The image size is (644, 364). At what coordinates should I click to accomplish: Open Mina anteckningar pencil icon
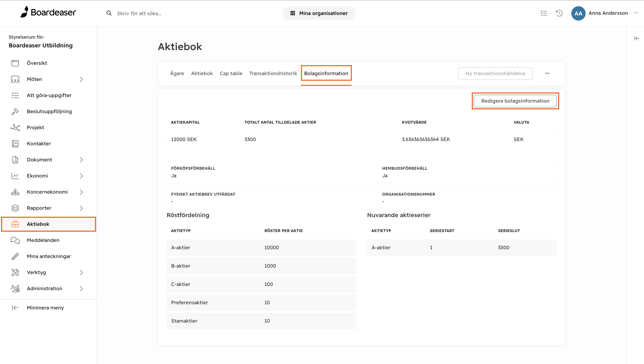coord(15,256)
